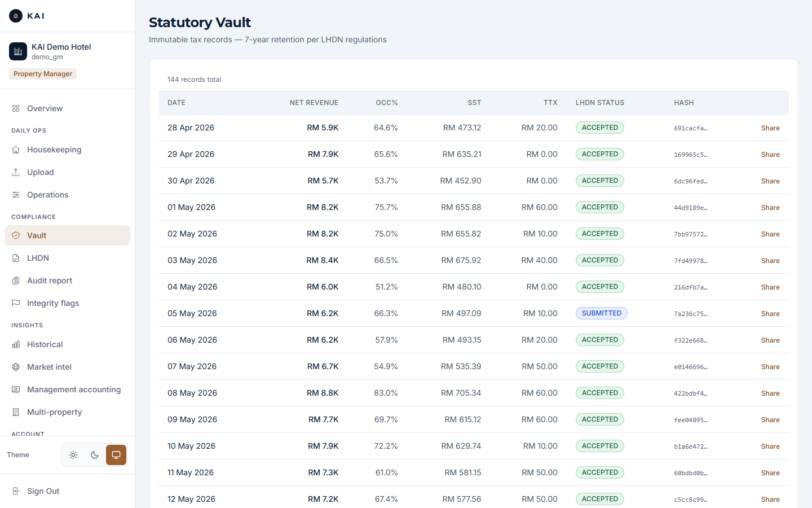
Task: Navigate to Multi-property view
Action: tap(67, 412)
